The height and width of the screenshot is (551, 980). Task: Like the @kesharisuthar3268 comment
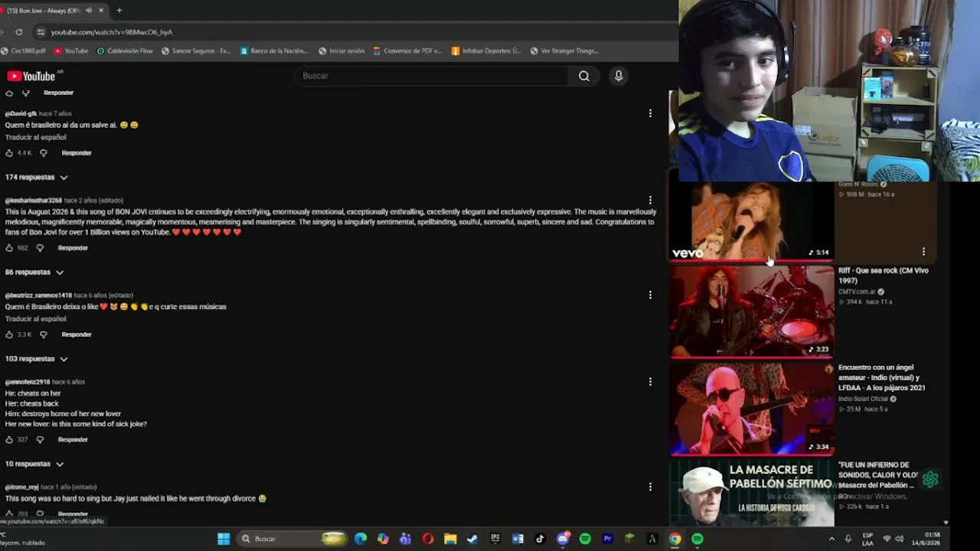9,248
